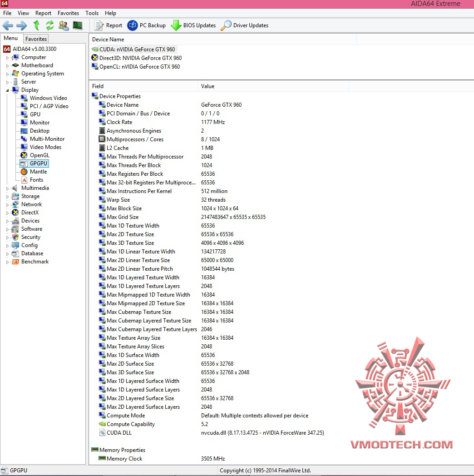Expand the Network tree node
The image size is (474, 476).
8,204
